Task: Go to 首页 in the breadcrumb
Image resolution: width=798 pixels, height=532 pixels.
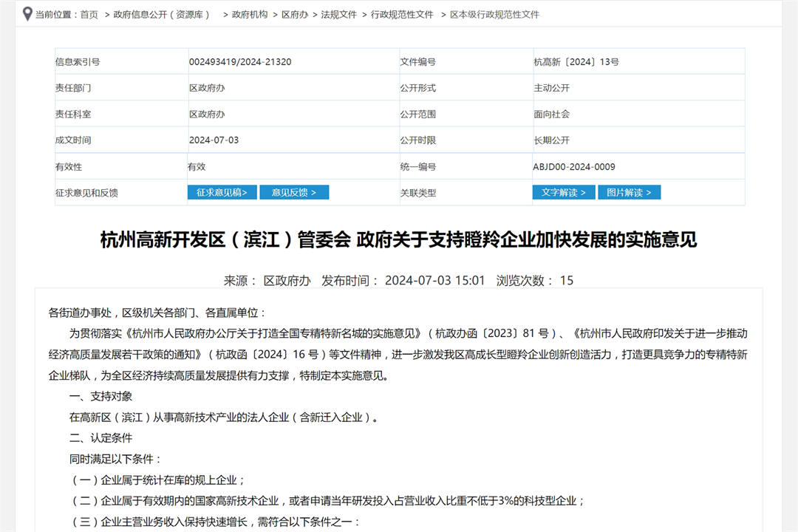Action: pyautogui.click(x=89, y=15)
